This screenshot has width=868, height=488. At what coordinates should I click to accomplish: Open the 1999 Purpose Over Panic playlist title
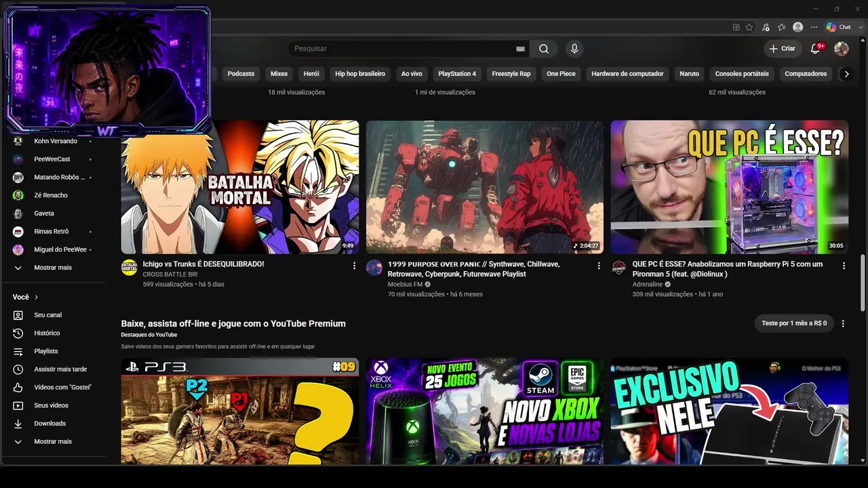click(x=474, y=269)
